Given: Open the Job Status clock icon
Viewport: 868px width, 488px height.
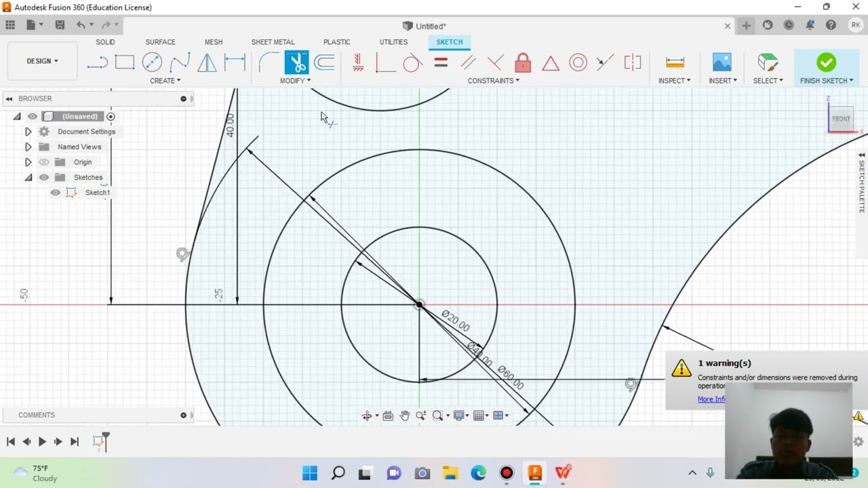Looking at the screenshot, I should point(789,25).
